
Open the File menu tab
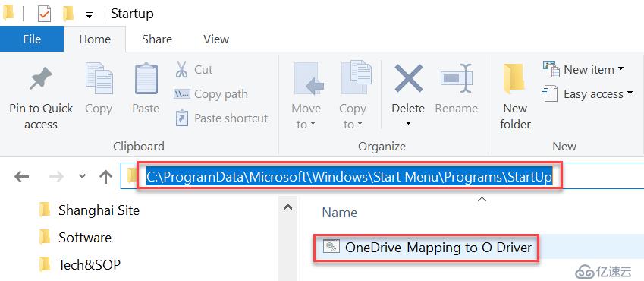(32, 39)
